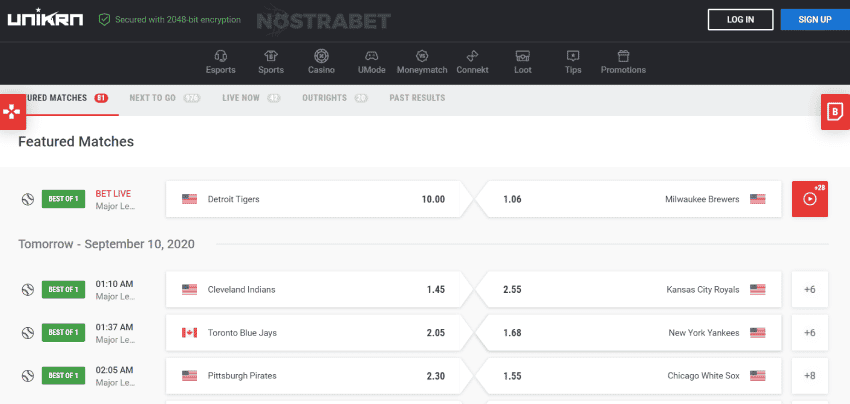Click the red gamepad side button
The height and width of the screenshot is (404, 850).
pyautogui.click(x=12, y=112)
